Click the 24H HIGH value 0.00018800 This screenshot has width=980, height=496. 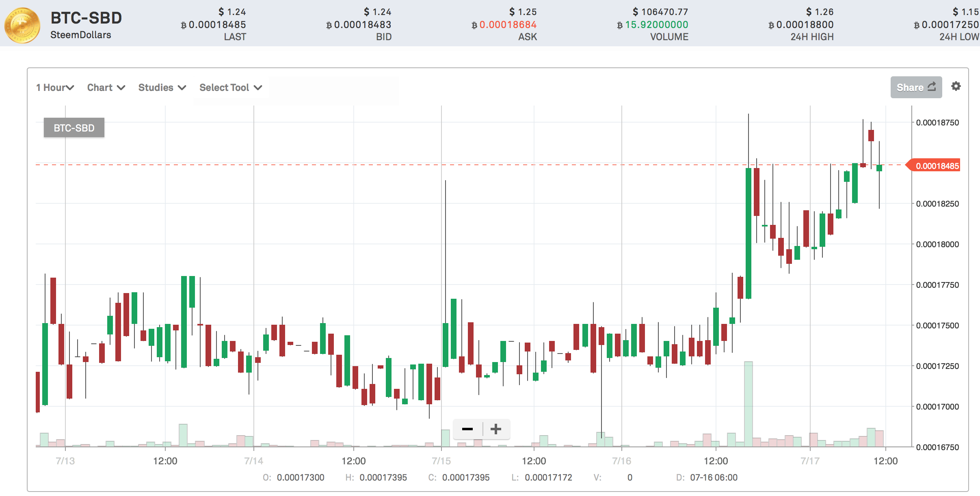tap(805, 25)
